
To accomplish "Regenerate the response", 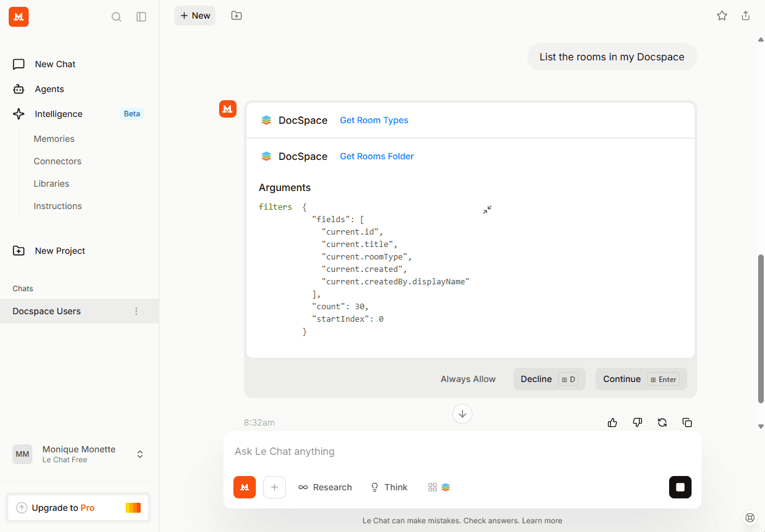I will [x=662, y=422].
